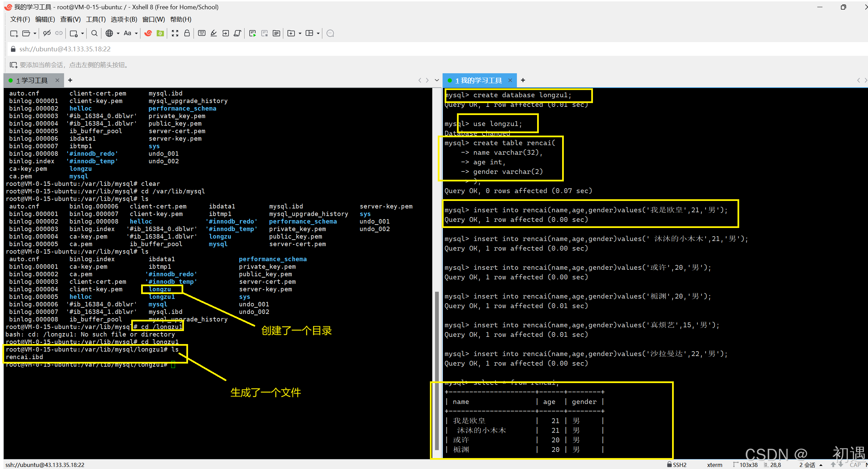Expand the tab list chevron in the left pane

pyautogui.click(x=437, y=80)
